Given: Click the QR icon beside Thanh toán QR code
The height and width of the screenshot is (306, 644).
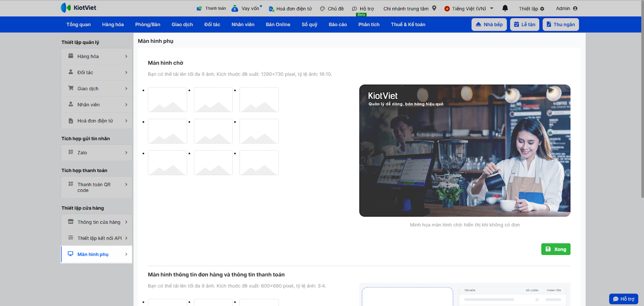Looking at the screenshot, I should pyautogui.click(x=71, y=184).
